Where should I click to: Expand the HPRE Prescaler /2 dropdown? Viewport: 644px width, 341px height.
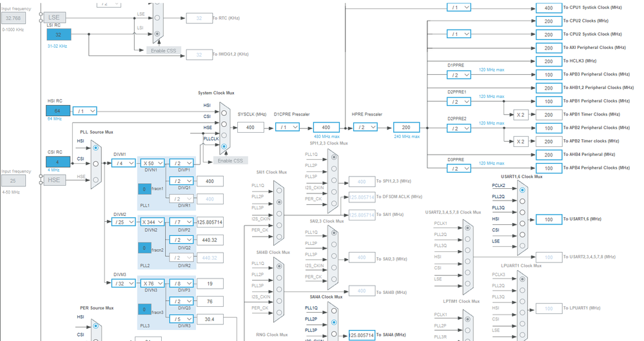click(365, 128)
